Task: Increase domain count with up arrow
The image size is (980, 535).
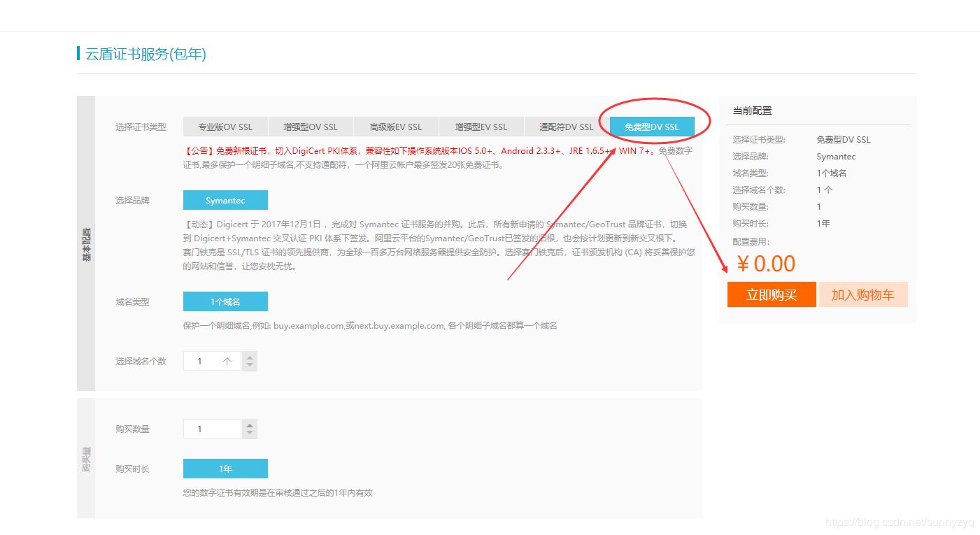Action: 250,357
